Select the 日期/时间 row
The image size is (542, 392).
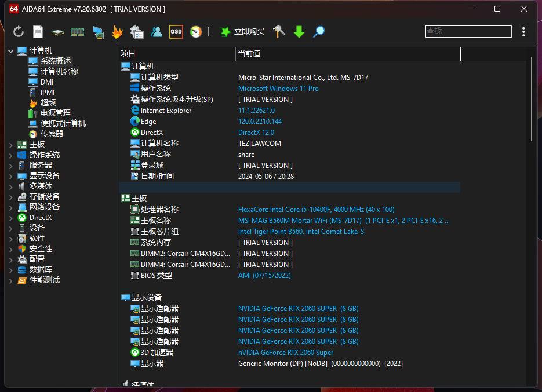point(289,177)
